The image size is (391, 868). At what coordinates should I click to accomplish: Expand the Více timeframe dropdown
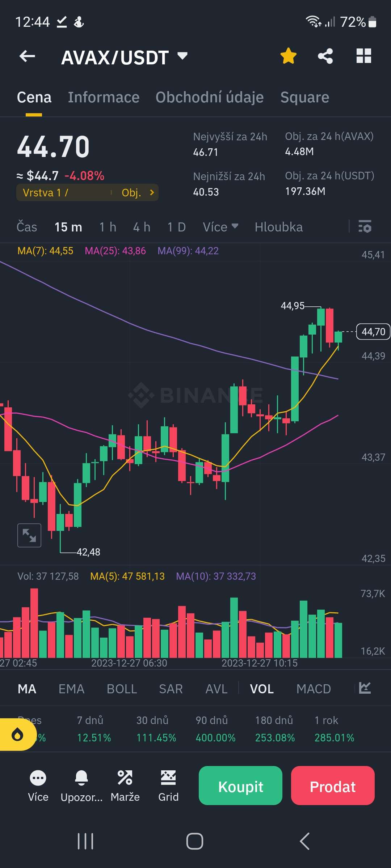(x=220, y=227)
